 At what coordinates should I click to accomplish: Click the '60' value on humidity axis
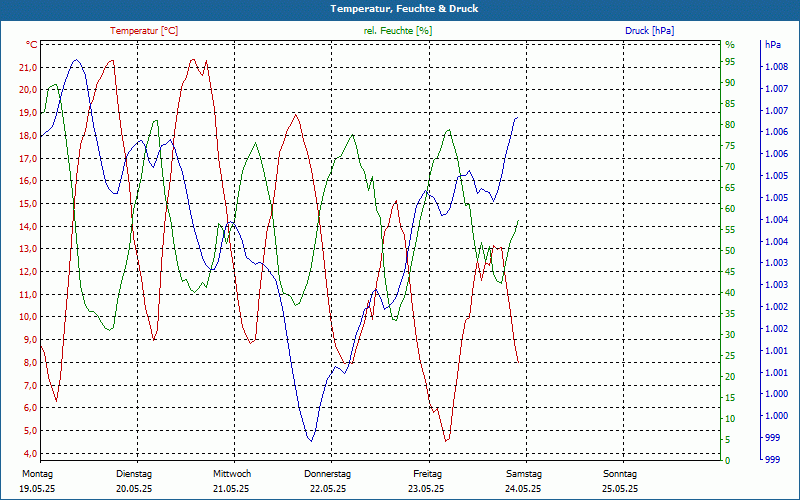tap(730, 209)
